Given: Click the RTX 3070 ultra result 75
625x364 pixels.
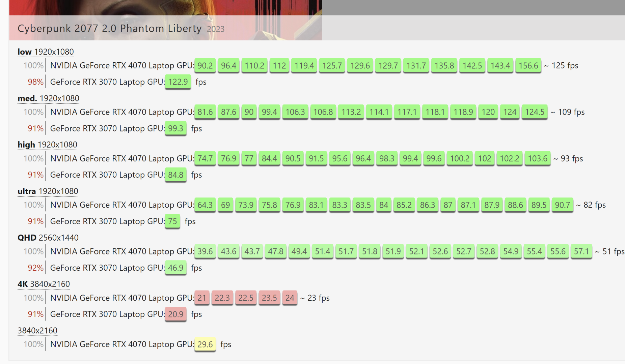Looking at the screenshot, I should pyautogui.click(x=172, y=221).
